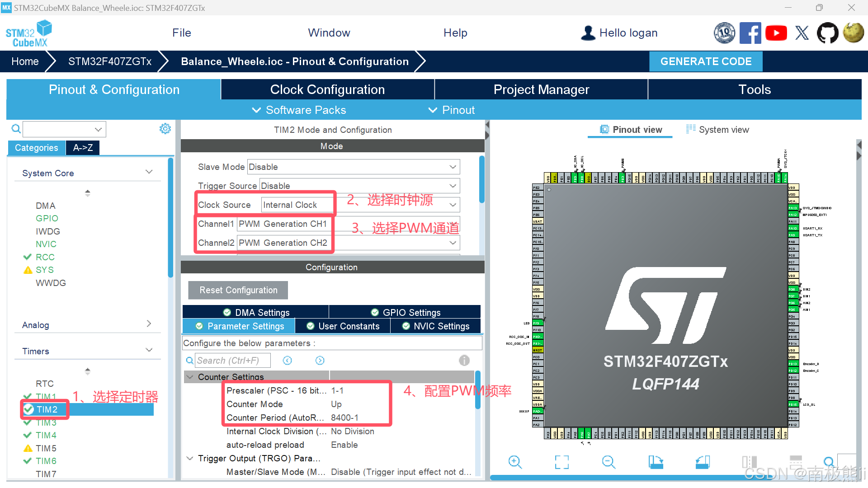Viewport: 868px width, 488px height.
Task: Open the Help menu
Action: [455, 33]
